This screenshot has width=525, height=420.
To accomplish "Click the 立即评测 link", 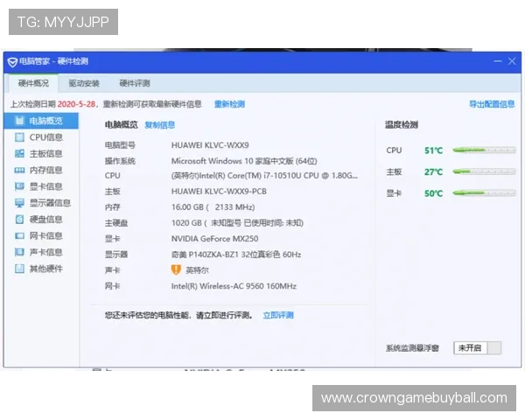I will click(x=278, y=315).
